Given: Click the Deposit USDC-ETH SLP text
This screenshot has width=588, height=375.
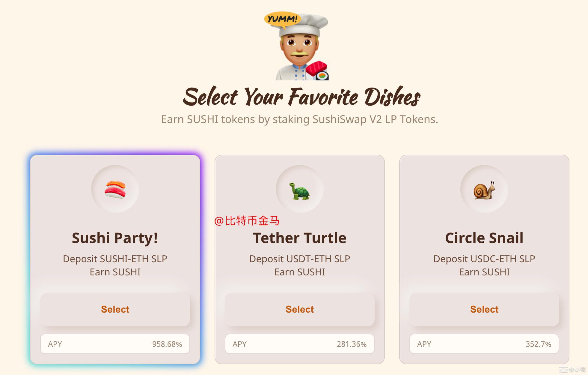Looking at the screenshot, I should 484,259.
